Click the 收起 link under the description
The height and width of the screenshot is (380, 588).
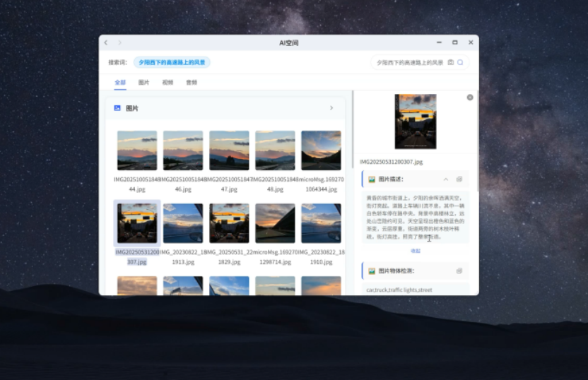[x=416, y=251]
